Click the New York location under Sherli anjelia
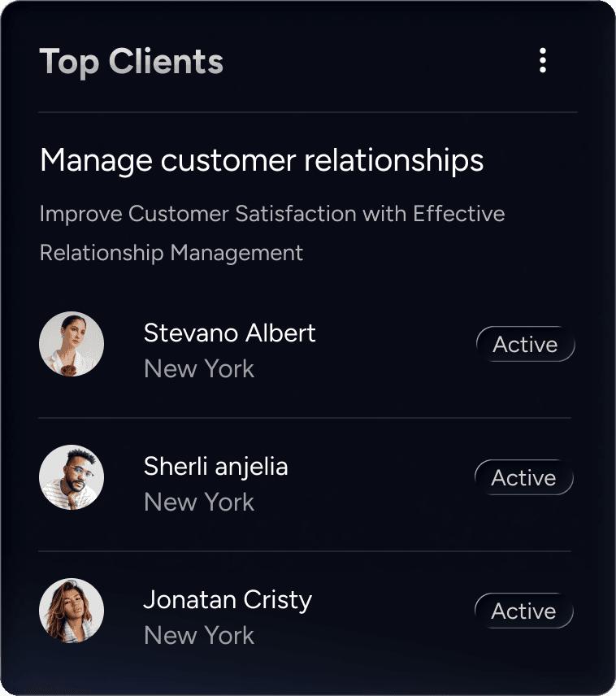 [199, 502]
